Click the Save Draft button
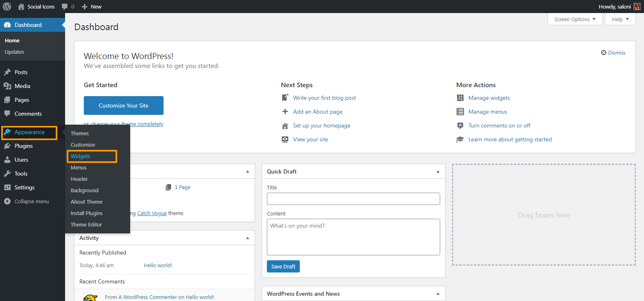Image resolution: width=644 pixels, height=301 pixels. (x=283, y=266)
